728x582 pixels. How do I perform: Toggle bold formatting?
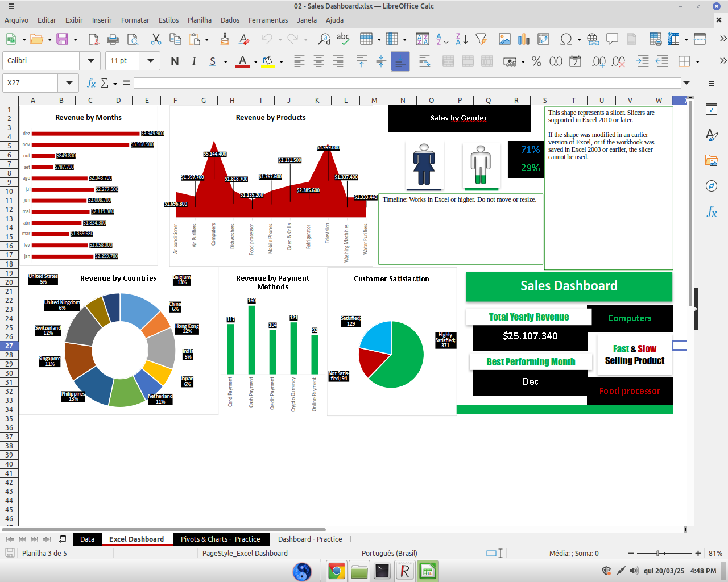175,61
